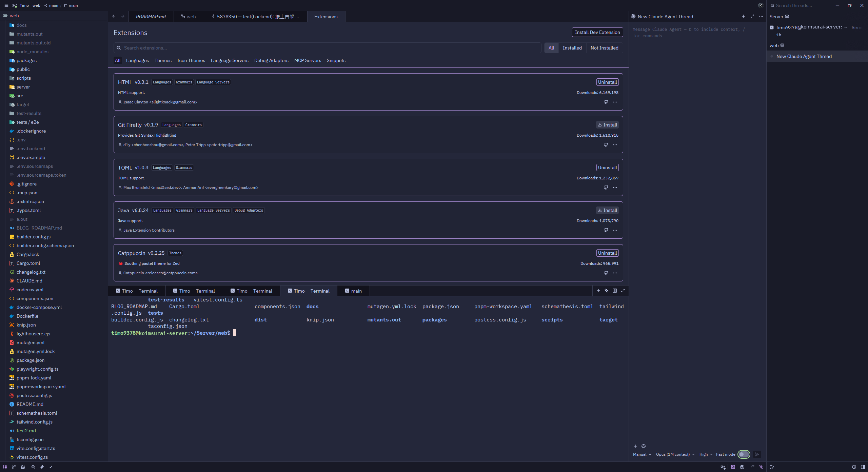The image size is (868, 472).
Task: Click the crosshair icon beside the plus in agent composer
Action: (x=644, y=446)
